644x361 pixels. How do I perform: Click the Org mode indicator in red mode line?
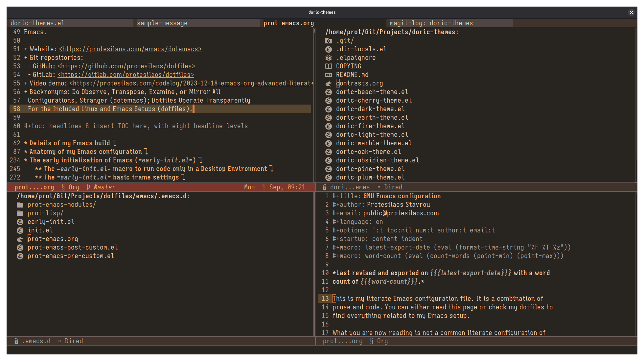point(70,187)
